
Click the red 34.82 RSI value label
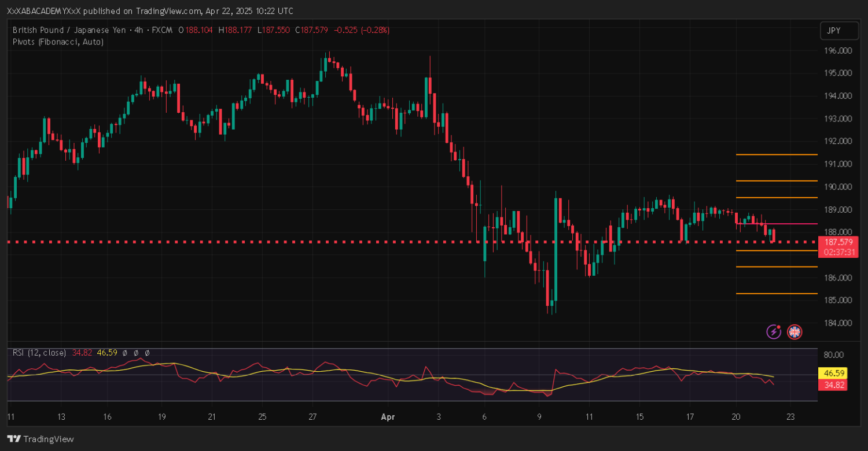pyautogui.click(x=832, y=385)
